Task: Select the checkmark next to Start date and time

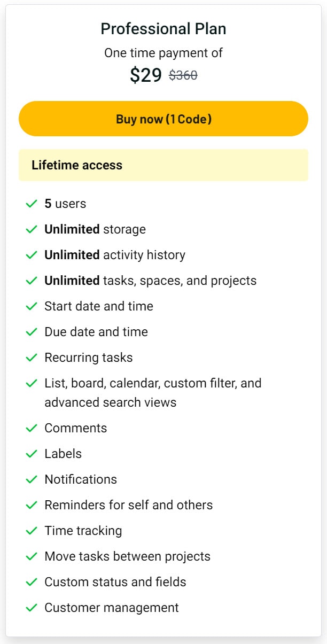Action: pos(32,306)
